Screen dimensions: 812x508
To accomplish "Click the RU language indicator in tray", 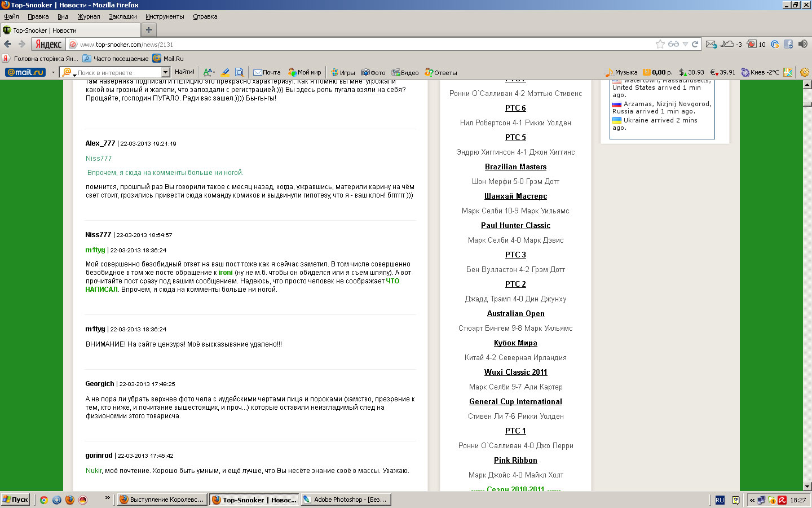I will coord(720,500).
